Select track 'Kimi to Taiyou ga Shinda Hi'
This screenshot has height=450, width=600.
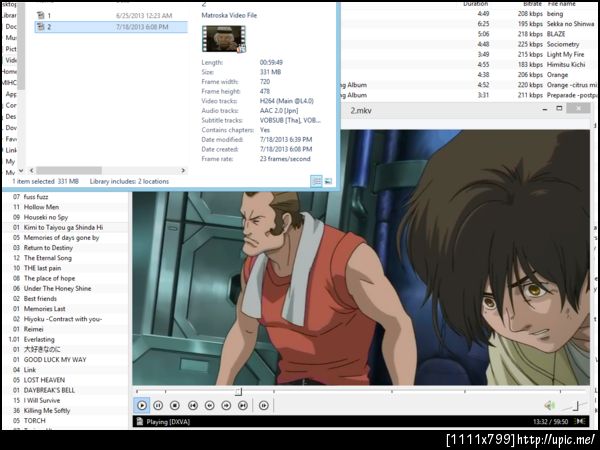click(65, 227)
